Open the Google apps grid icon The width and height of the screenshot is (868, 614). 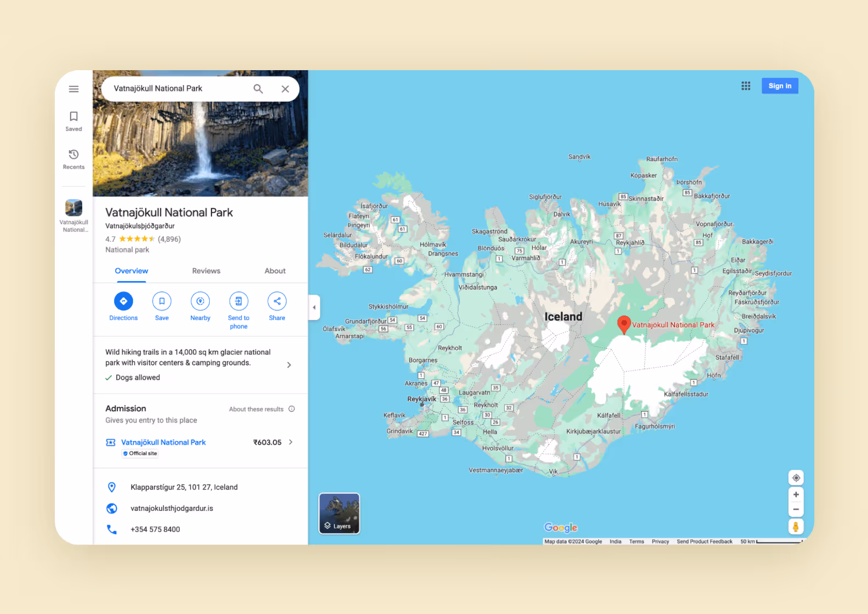(x=746, y=86)
